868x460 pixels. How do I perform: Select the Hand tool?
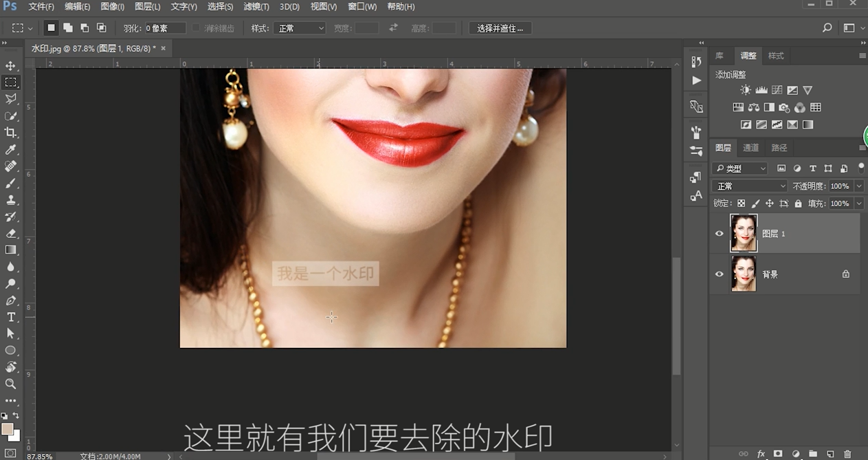[10, 367]
